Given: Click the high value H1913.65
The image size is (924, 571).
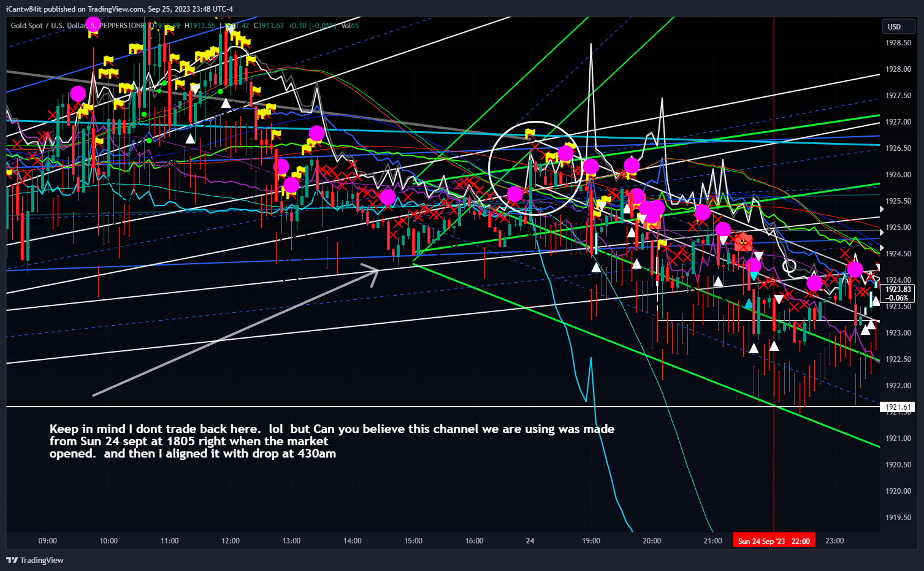Looking at the screenshot, I should [199, 26].
